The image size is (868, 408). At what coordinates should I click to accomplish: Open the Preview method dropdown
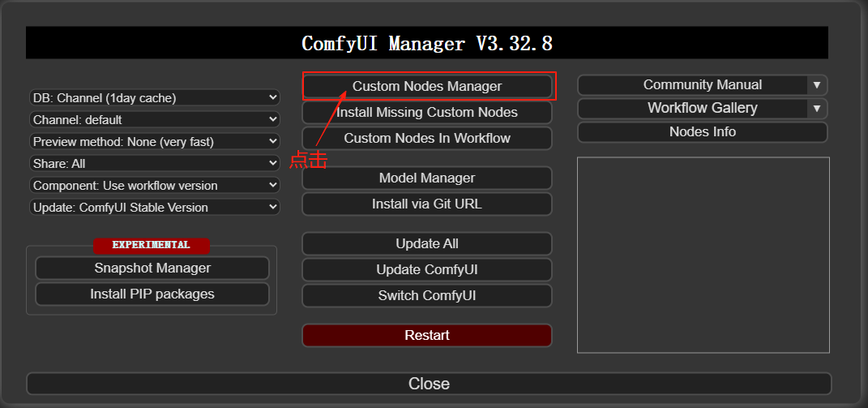[155, 141]
